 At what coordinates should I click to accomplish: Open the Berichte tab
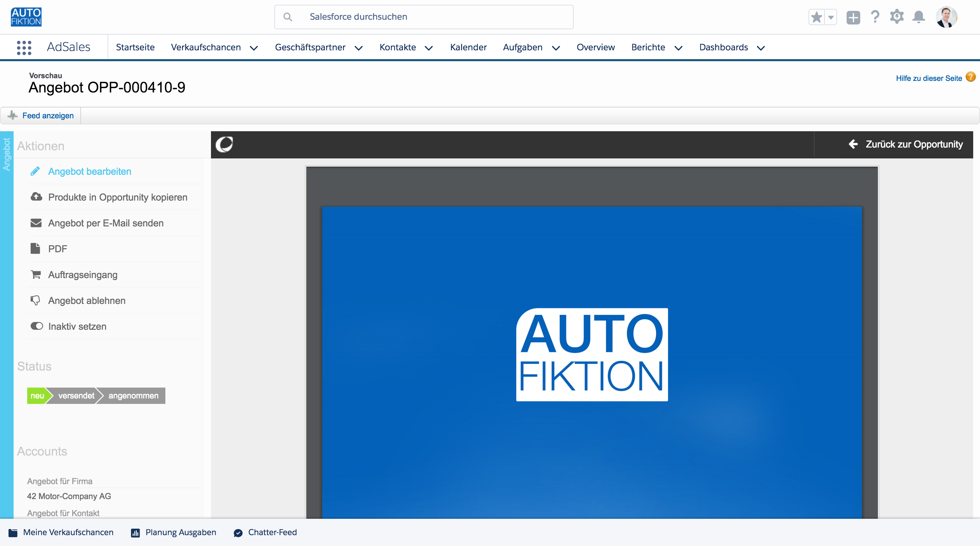click(x=648, y=47)
